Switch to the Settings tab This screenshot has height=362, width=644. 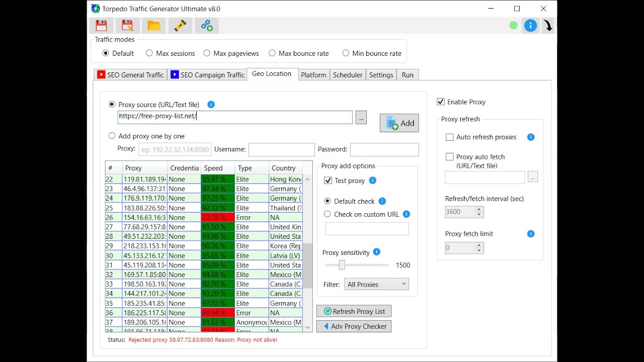coord(381,75)
